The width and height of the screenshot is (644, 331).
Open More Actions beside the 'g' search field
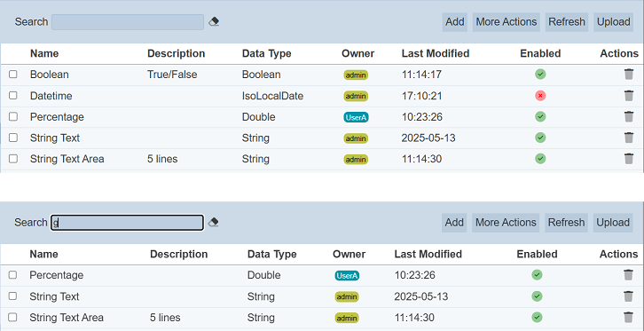click(x=506, y=223)
